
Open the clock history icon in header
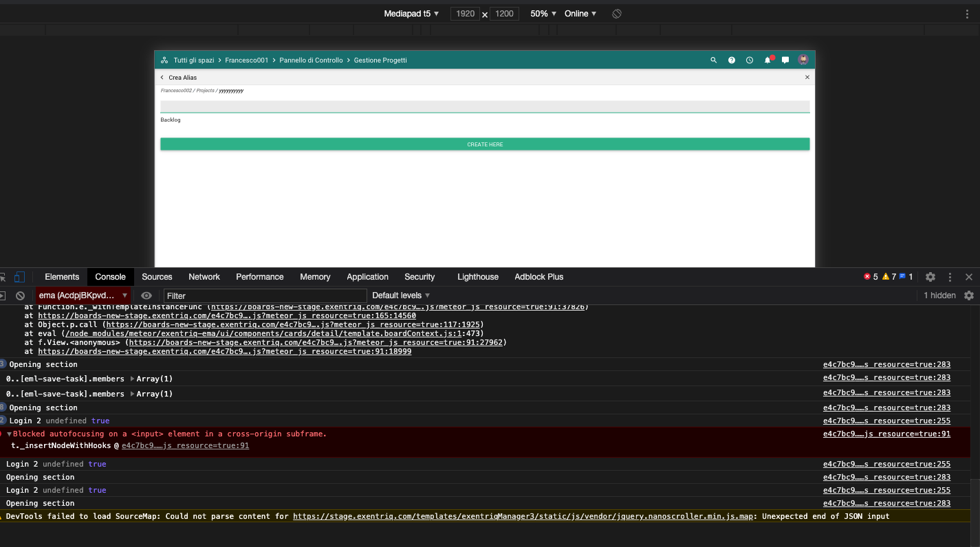750,60
